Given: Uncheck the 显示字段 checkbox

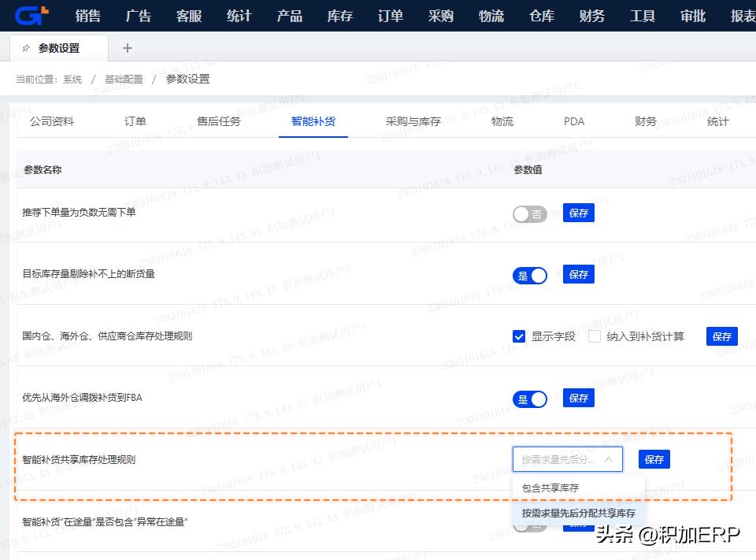Looking at the screenshot, I should [518, 336].
